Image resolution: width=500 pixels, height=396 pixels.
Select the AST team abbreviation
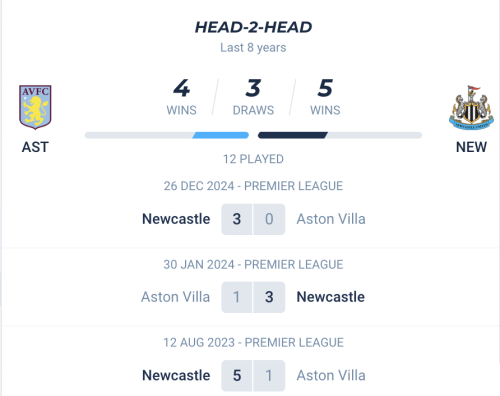coord(35,147)
